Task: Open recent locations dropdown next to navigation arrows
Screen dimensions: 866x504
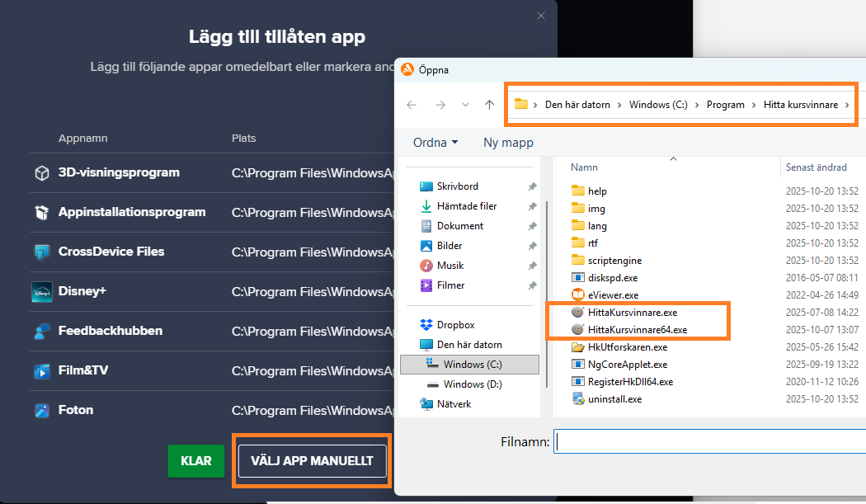Action: [464, 104]
